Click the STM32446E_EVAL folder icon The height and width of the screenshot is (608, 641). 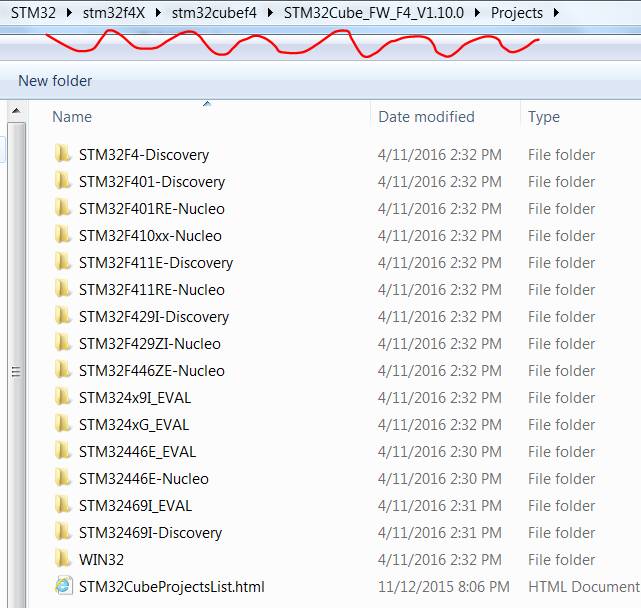[63, 451]
